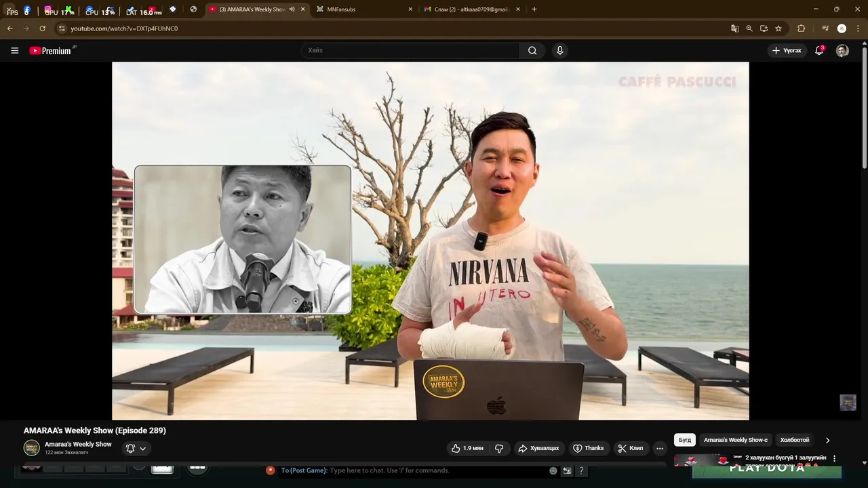Open YouTube notifications bell

[819, 51]
